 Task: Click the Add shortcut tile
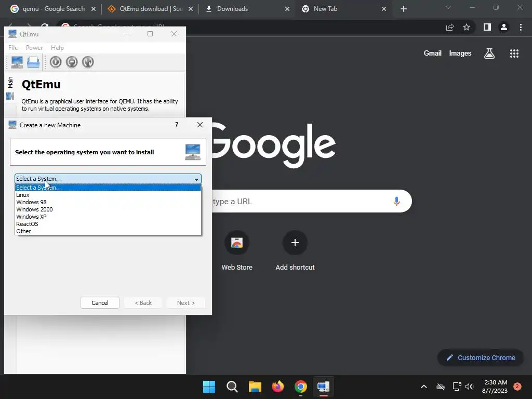[x=295, y=251]
